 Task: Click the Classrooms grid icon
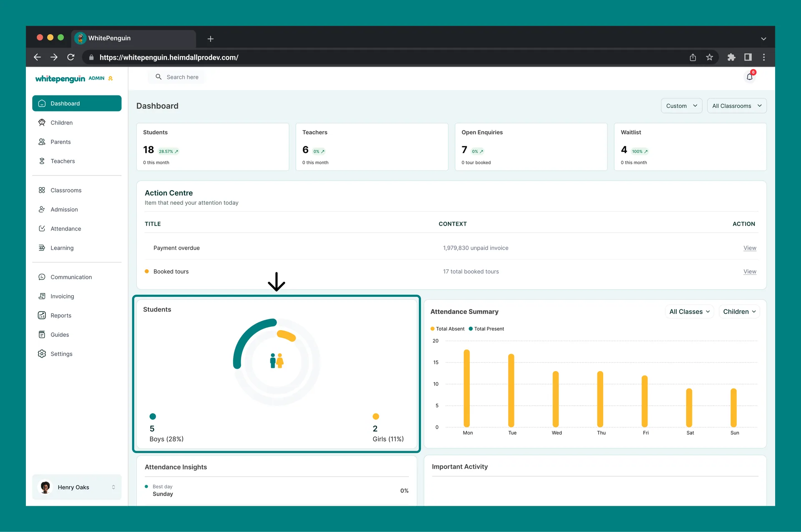42,190
